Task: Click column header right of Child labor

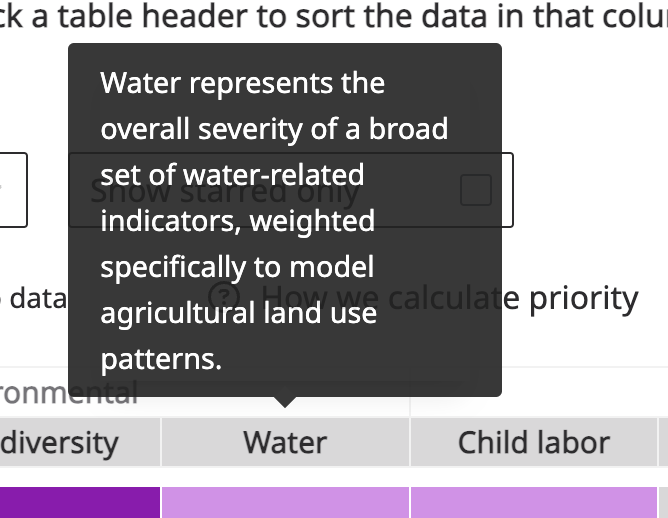Action: [663, 442]
